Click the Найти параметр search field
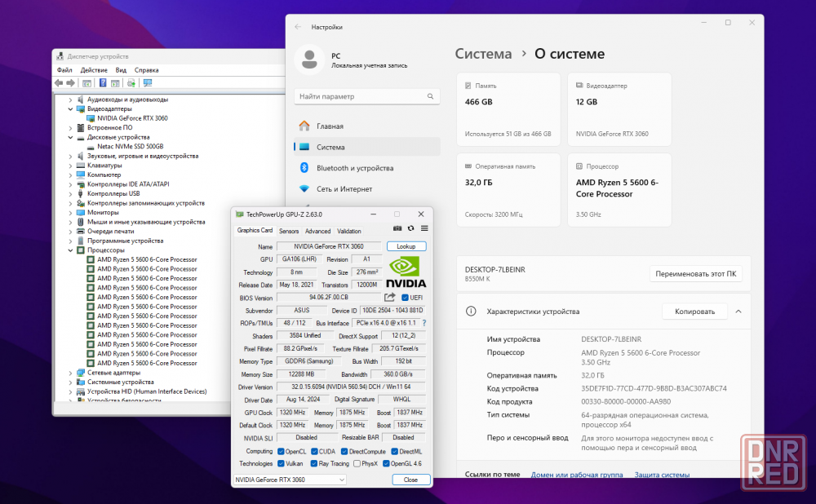816x504 pixels. [367, 96]
